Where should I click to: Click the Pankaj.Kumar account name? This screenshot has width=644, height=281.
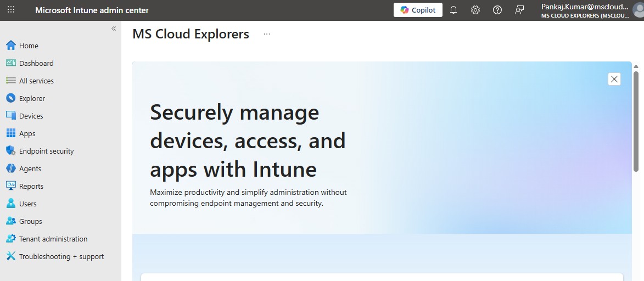(x=585, y=7)
